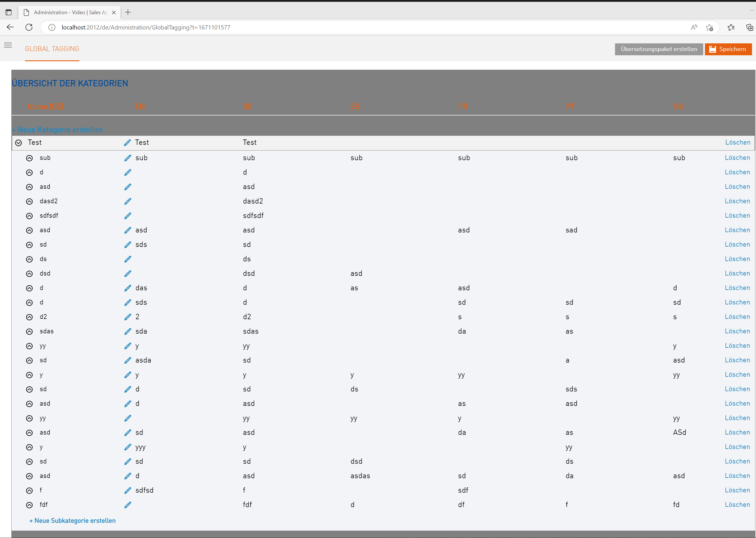Click the edit pencil icon for 'yy' row
The height and width of the screenshot is (538, 756).
coord(128,346)
